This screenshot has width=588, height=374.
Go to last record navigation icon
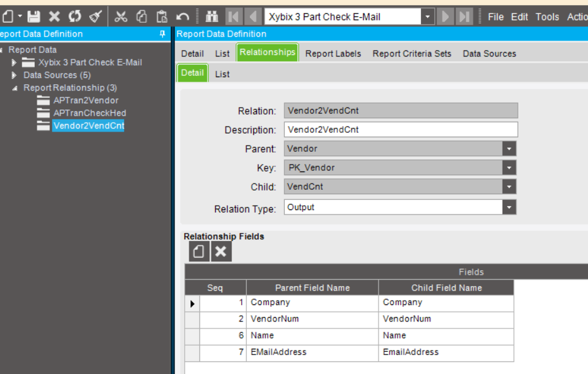[x=464, y=16]
